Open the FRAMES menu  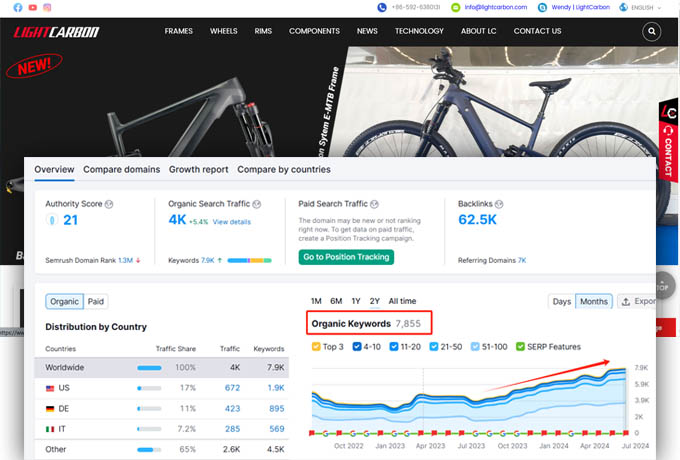(x=179, y=31)
